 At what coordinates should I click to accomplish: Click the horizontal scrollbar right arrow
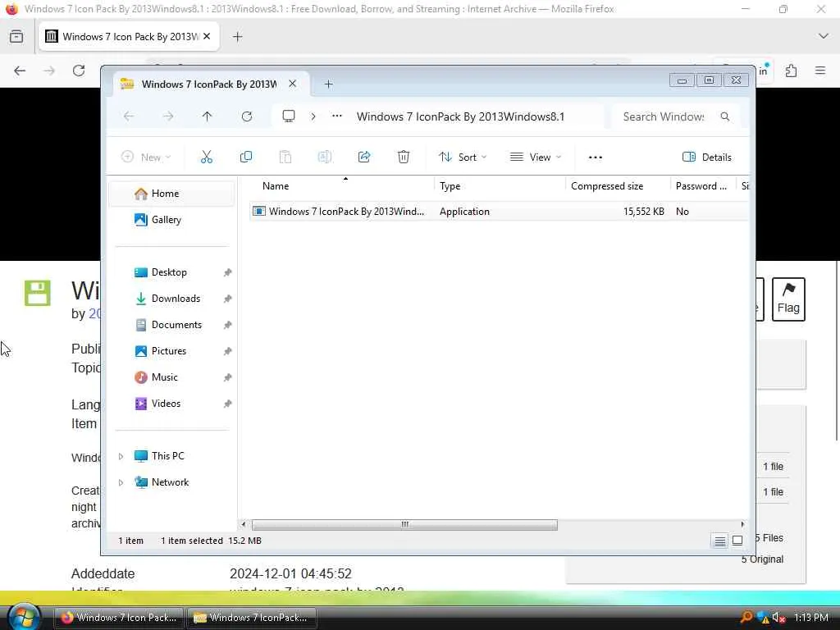click(742, 524)
